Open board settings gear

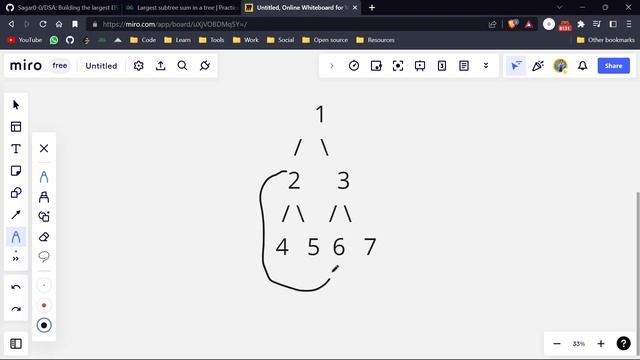pos(138,66)
